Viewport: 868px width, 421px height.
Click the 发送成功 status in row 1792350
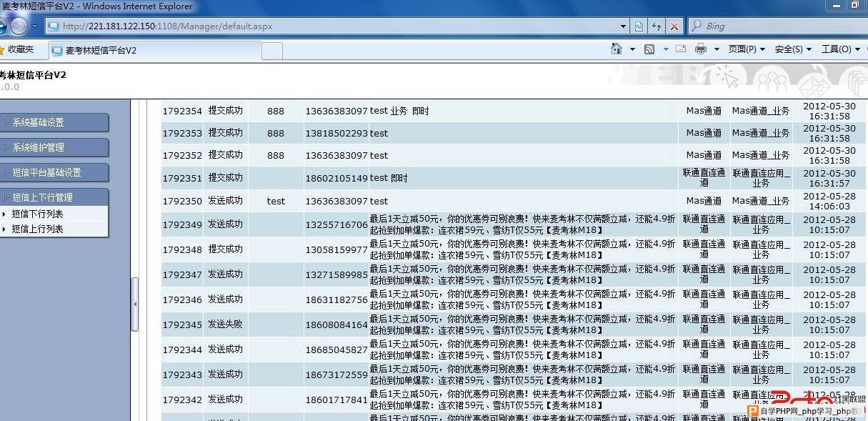[225, 201]
